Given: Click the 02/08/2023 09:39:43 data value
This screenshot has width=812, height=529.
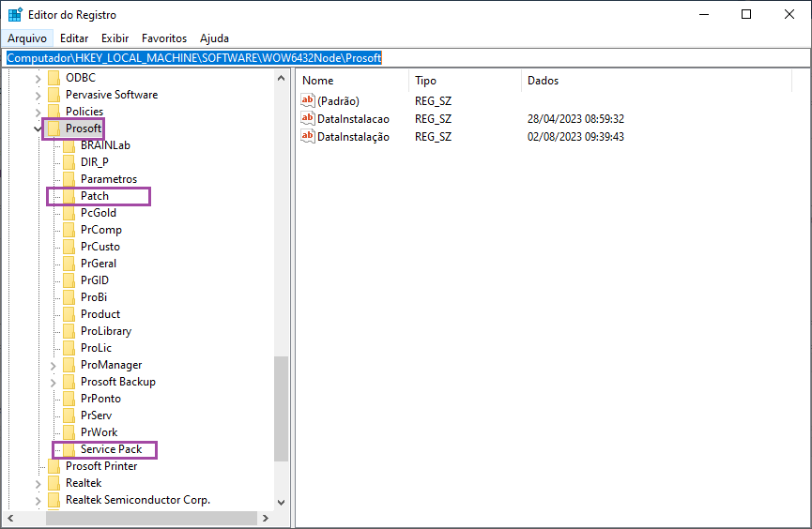Looking at the screenshot, I should pyautogui.click(x=575, y=137).
